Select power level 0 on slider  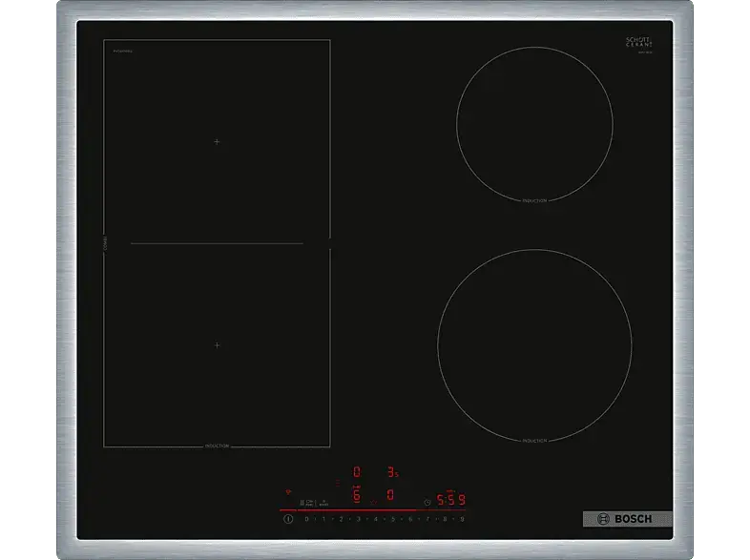click(x=306, y=519)
